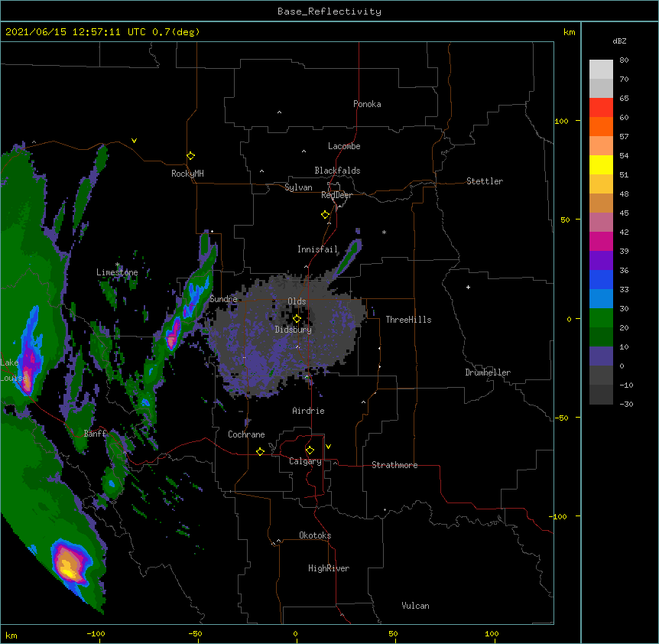Click the asterisk marker above the Limestone label
Screen dimensions: 659x644
tap(117, 265)
